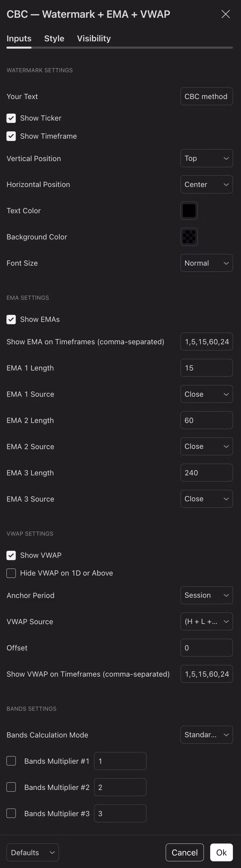Screen dimensions: 241x868
Task: Open the Vertical Position dropdown
Action: (206, 158)
